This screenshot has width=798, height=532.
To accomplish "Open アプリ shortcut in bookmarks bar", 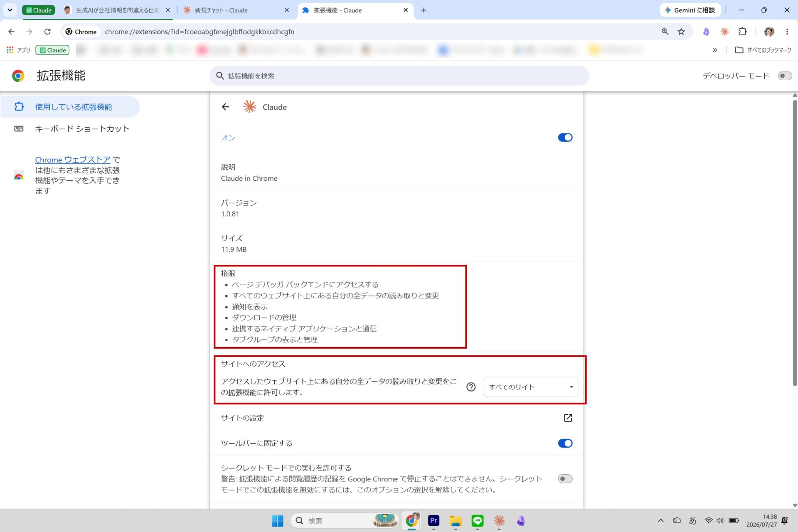I will pyautogui.click(x=18, y=50).
